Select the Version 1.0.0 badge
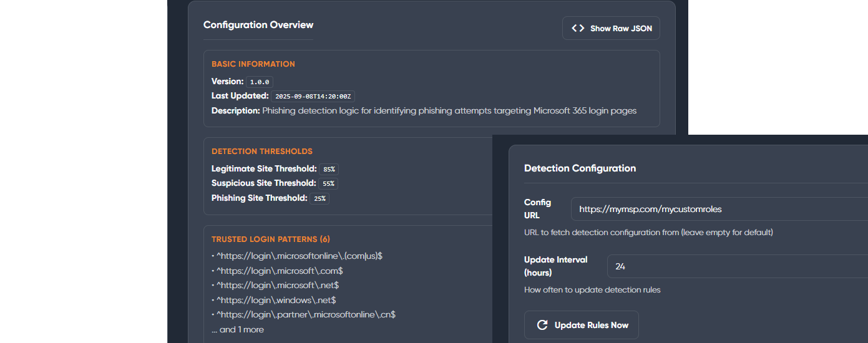868x343 pixels. [260, 82]
